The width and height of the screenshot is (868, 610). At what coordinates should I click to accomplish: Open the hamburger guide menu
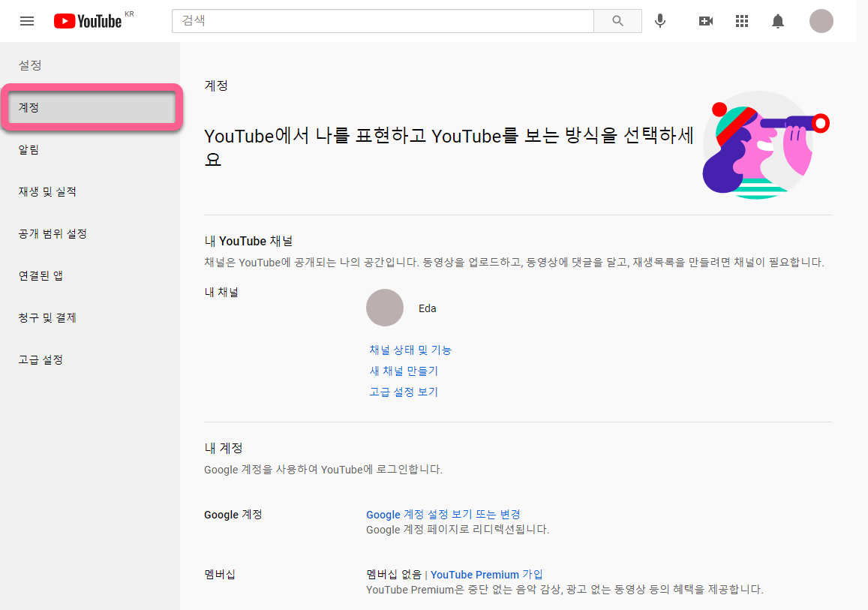[26, 21]
